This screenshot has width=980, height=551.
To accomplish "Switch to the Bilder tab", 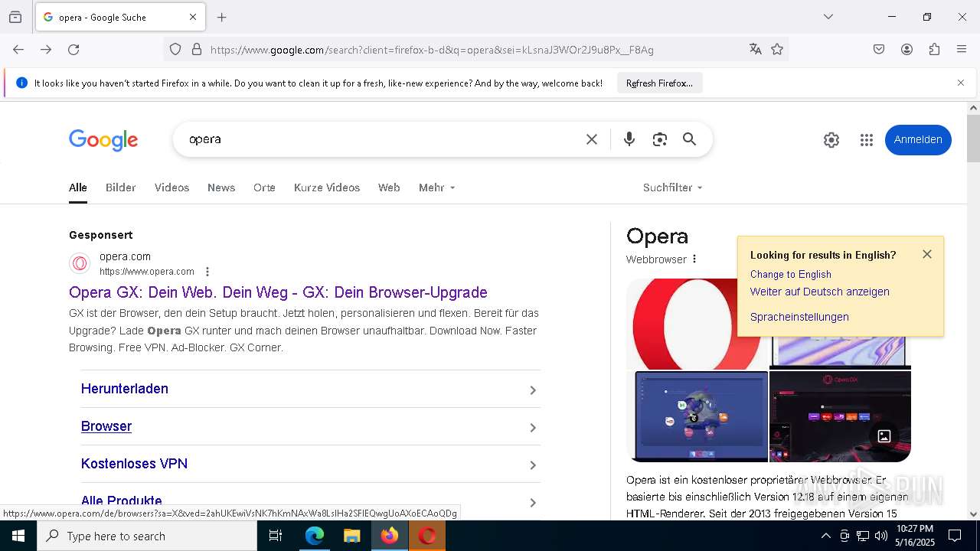I will [121, 187].
